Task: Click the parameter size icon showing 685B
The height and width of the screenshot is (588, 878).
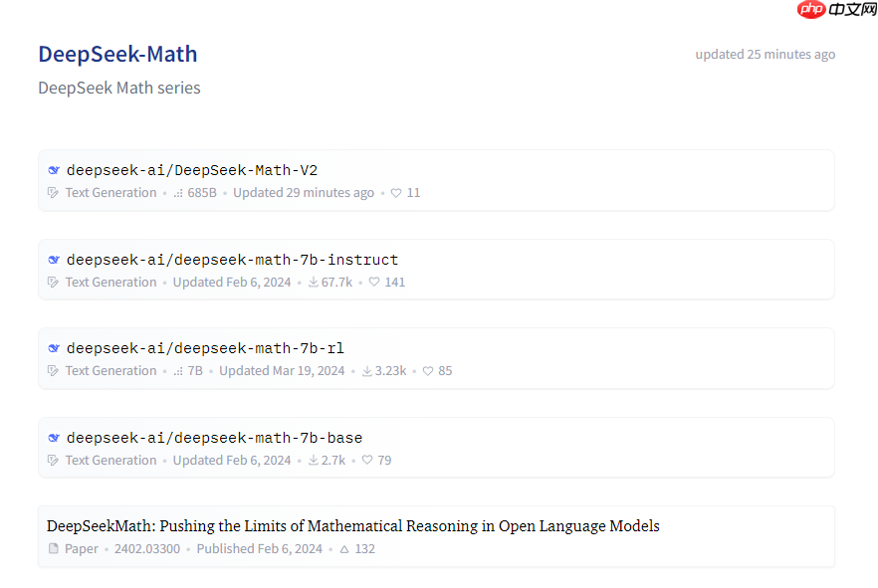Action: tap(177, 192)
